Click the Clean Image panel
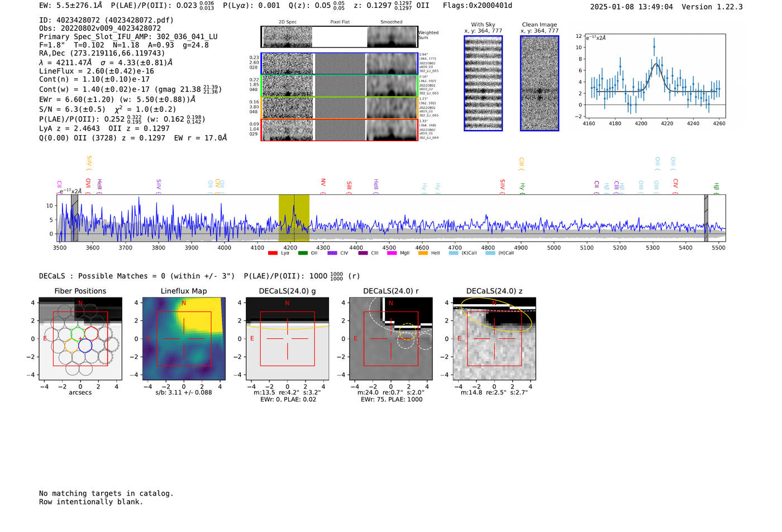This screenshot has height=532, width=782. tap(540, 83)
